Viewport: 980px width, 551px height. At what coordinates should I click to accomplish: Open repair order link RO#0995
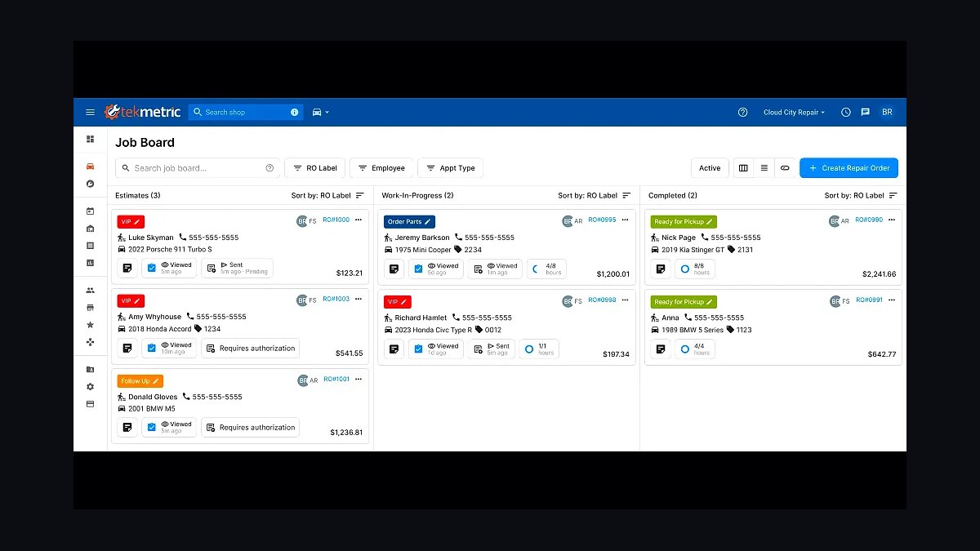pos(602,220)
